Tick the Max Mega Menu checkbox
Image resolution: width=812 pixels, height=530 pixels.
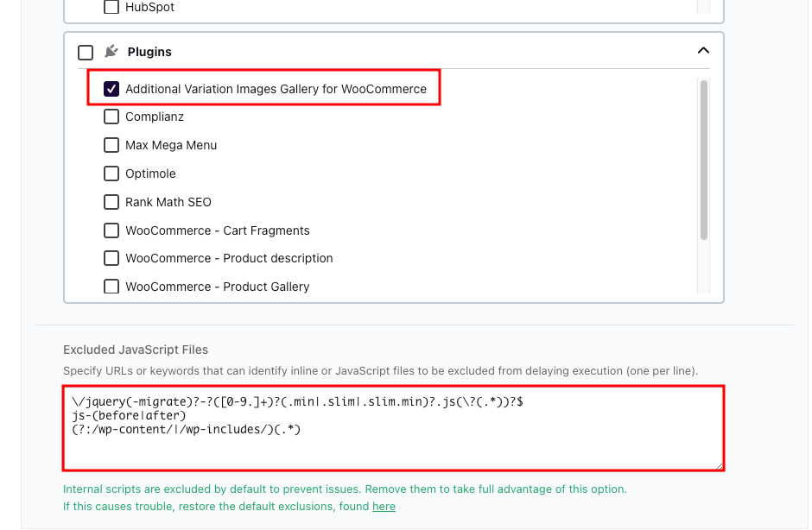point(111,145)
